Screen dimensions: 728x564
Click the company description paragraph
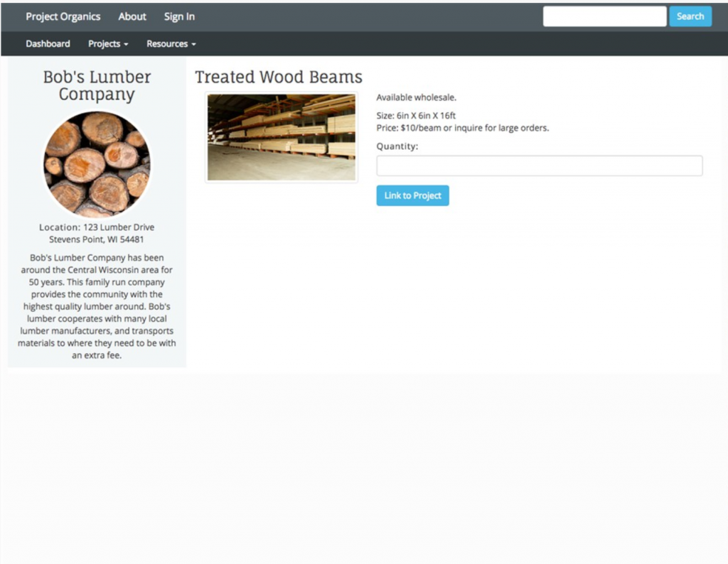click(97, 306)
